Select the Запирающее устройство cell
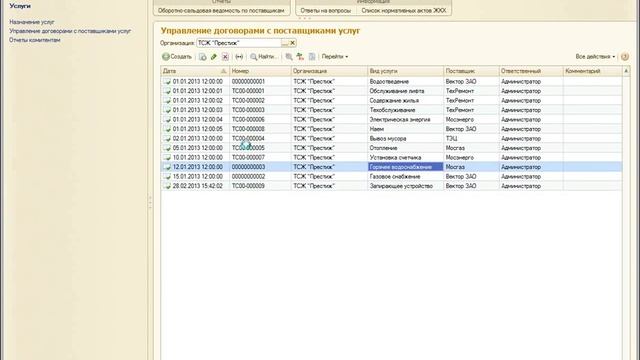This screenshot has height=360, width=640. (x=405, y=186)
